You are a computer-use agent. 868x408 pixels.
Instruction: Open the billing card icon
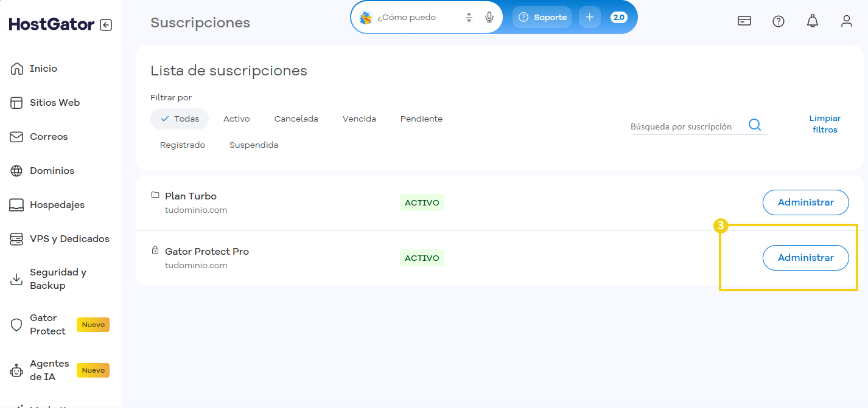(x=744, y=21)
